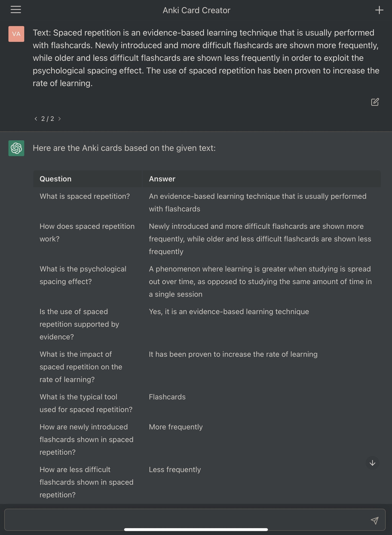392x535 pixels.
Task: Click the message input field
Action: (184, 520)
